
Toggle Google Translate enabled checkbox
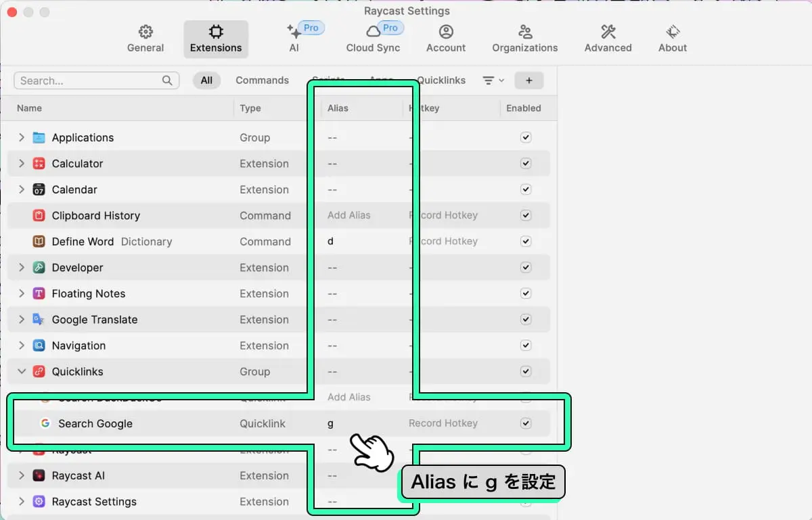click(x=526, y=320)
